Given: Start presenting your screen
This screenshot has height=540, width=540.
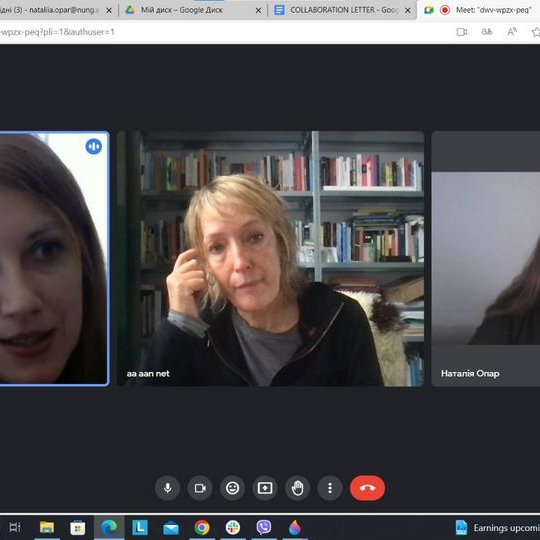Looking at the screenshot, I should coord(265,488).
